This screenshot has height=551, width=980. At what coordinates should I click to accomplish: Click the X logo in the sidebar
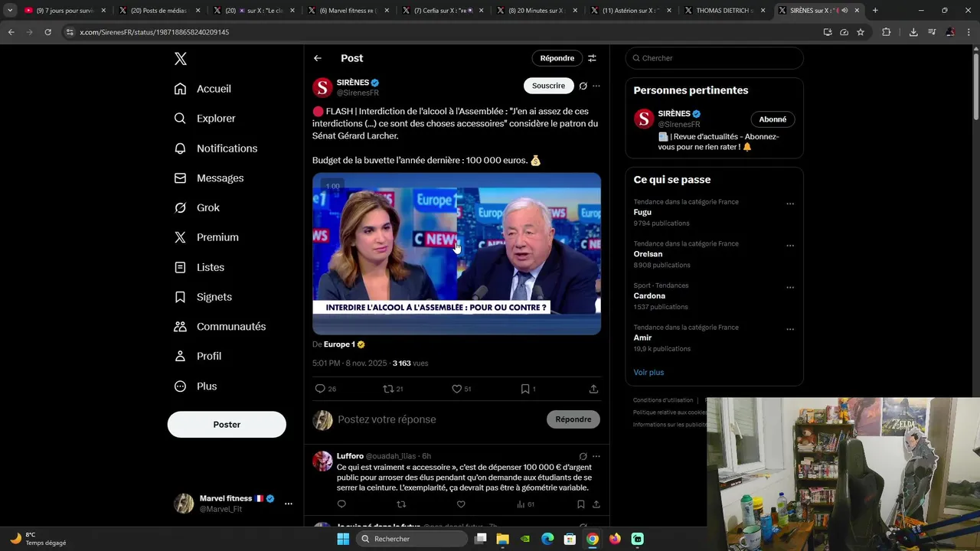coord(180,59)
